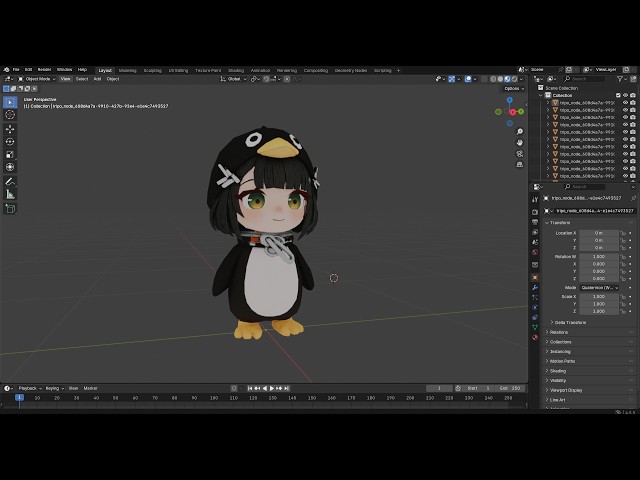Toggle camera view with camera icon
The height and width of the screenshot is (480, 640).
[x=520, y=153]
